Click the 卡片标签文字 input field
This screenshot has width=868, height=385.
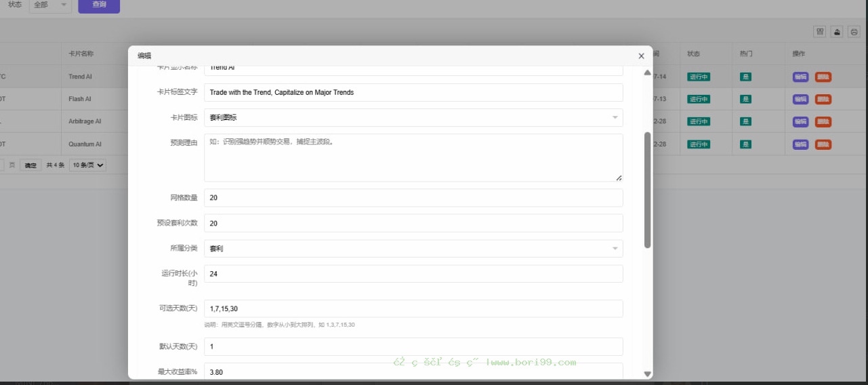(413, 92)
